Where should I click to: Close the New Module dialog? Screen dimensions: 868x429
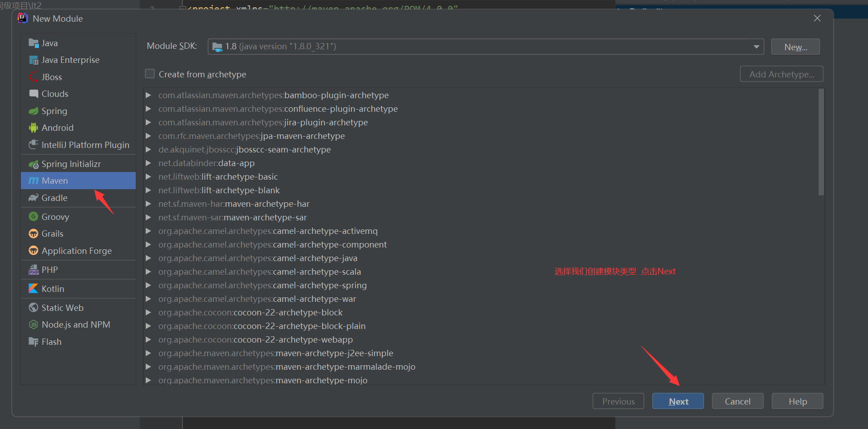coord(817,18)
